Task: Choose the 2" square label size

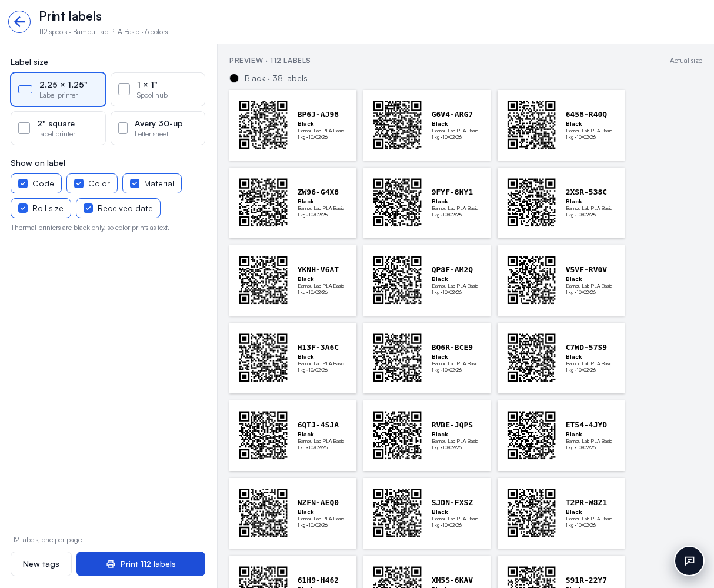Action: pos(58,128)
